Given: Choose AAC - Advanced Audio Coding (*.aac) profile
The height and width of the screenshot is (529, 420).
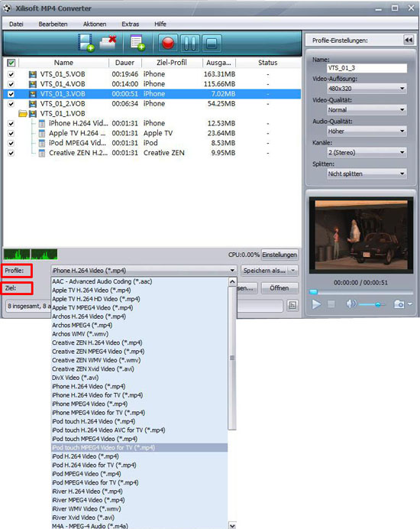Looking at the screenshot, I should (139, 281).
